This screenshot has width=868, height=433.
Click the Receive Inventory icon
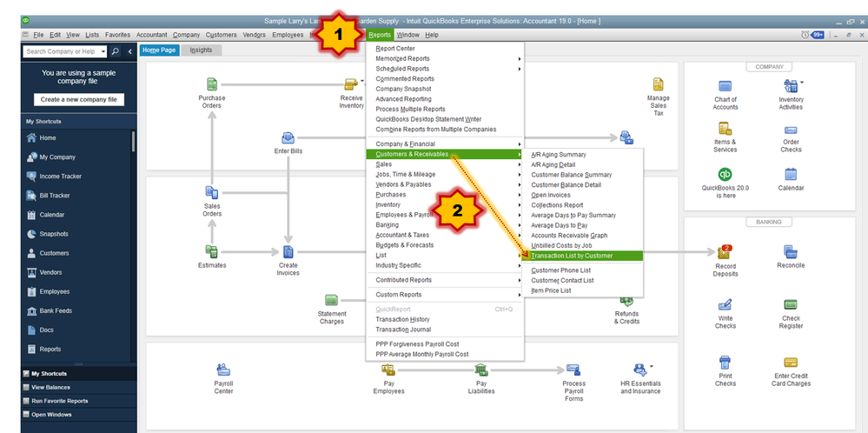(351, 84)
